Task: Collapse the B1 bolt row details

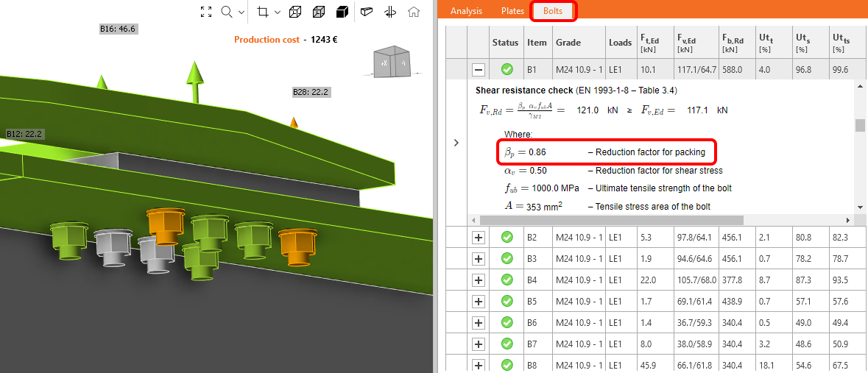Action: [x=479, y=70]
